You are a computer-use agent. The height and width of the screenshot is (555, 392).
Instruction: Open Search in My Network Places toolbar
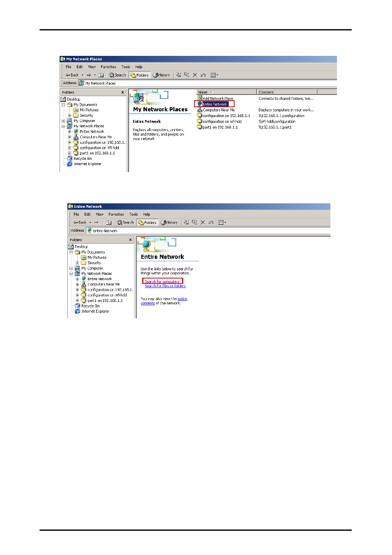coord(118,75)
